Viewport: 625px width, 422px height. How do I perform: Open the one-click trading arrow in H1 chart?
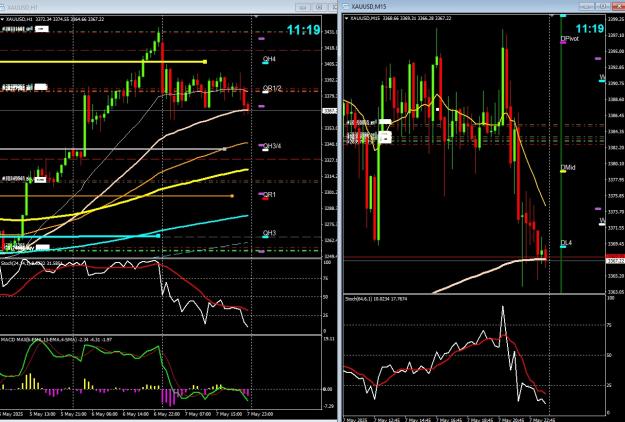click(2, 19)
